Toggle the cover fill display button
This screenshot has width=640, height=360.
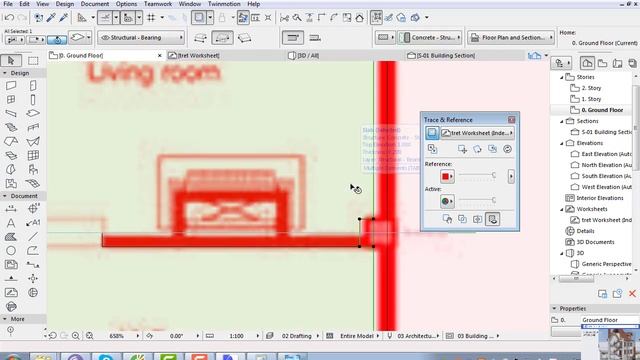click(383, 38)
